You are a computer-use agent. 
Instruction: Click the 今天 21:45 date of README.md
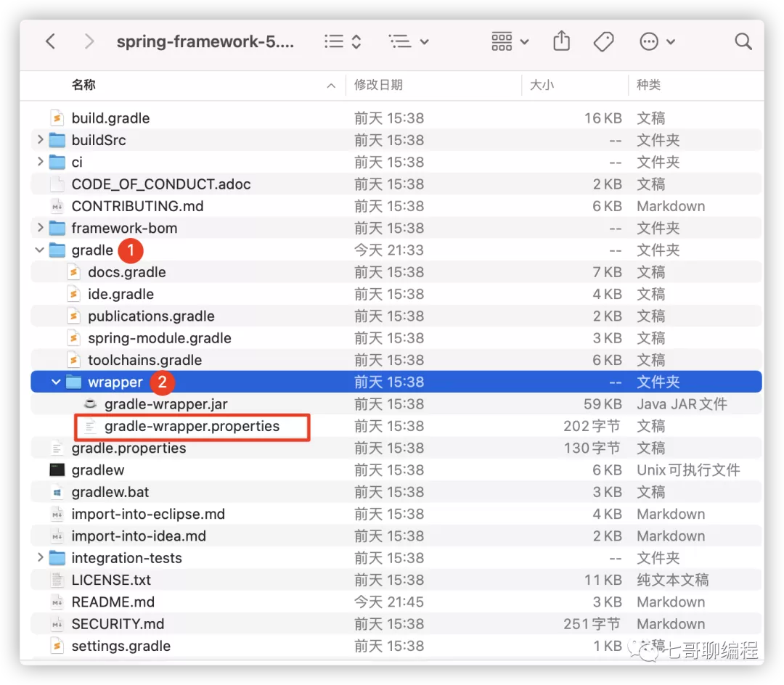point(388,602)
